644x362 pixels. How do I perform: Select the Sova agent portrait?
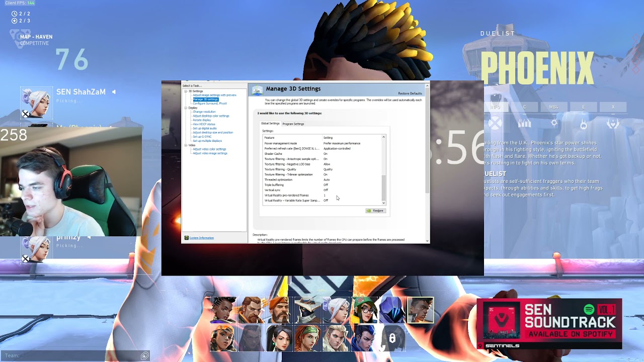pos(335,338)
